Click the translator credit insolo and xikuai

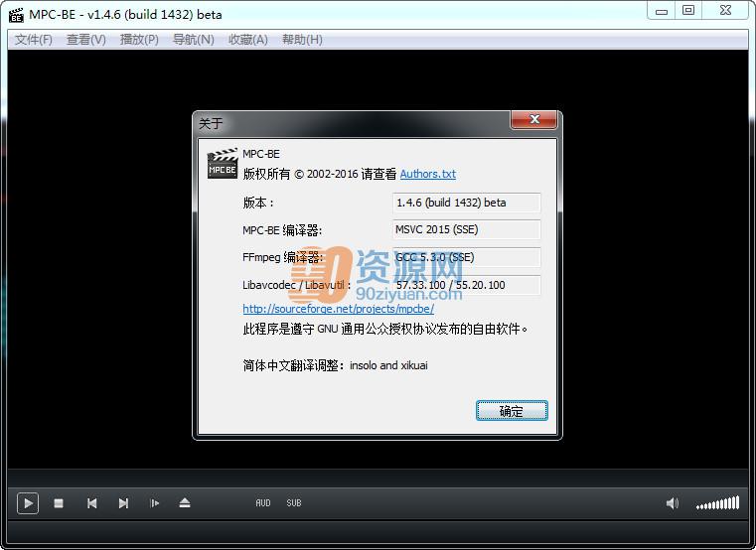pyautogui.click(x=388, y=365)
